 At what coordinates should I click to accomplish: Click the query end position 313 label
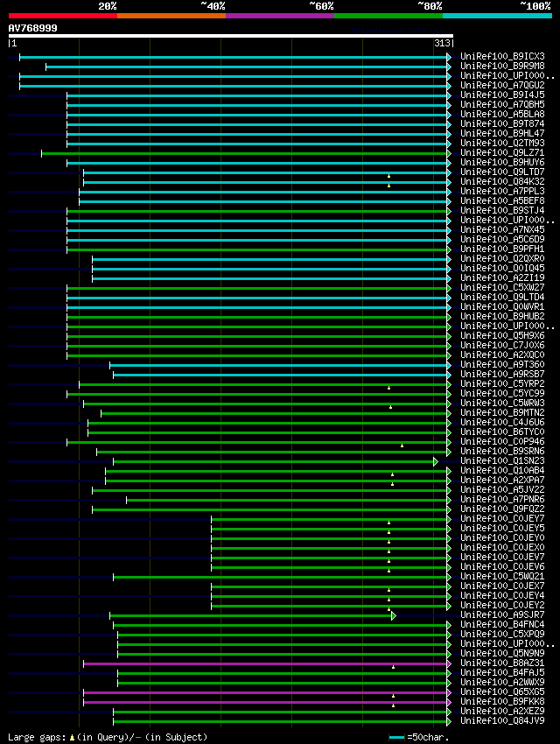coord(442,43)
